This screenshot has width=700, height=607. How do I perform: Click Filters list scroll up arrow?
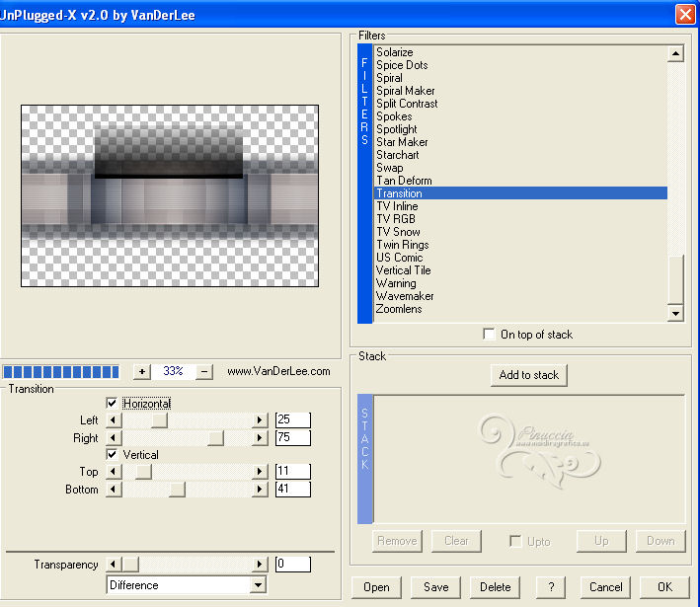[676, 53]
